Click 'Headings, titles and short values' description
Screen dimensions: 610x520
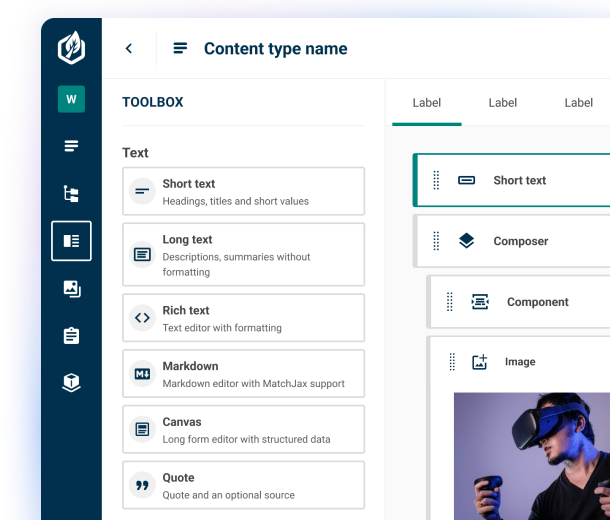point(236,201)
